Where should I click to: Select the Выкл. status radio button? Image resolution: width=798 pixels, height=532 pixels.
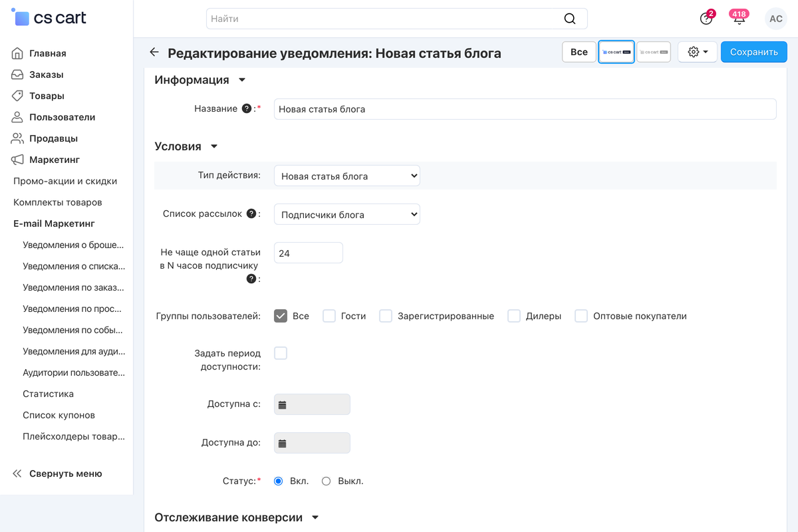pos(326,481)
